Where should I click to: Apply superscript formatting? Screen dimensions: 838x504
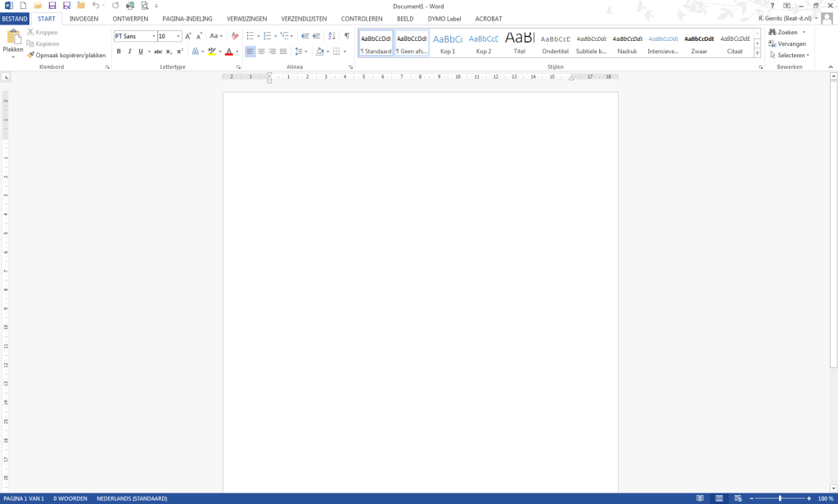pyautogui.click(x=180, y=52)
